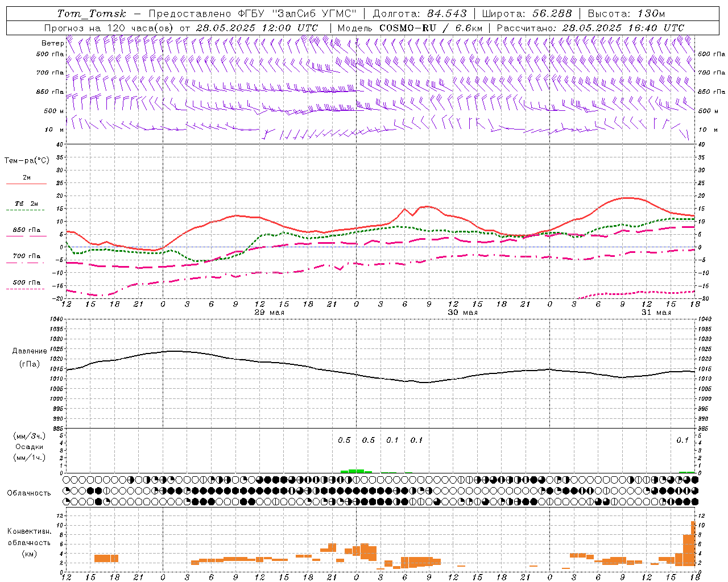Click the "Ветер" wind panel label
The image size is (728, 582).
[52, 43]
